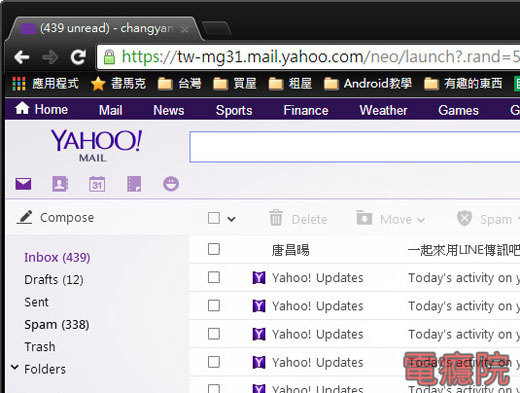Open the 台灣 bookmark folder

pyautogui.click(x=179, y=83)
